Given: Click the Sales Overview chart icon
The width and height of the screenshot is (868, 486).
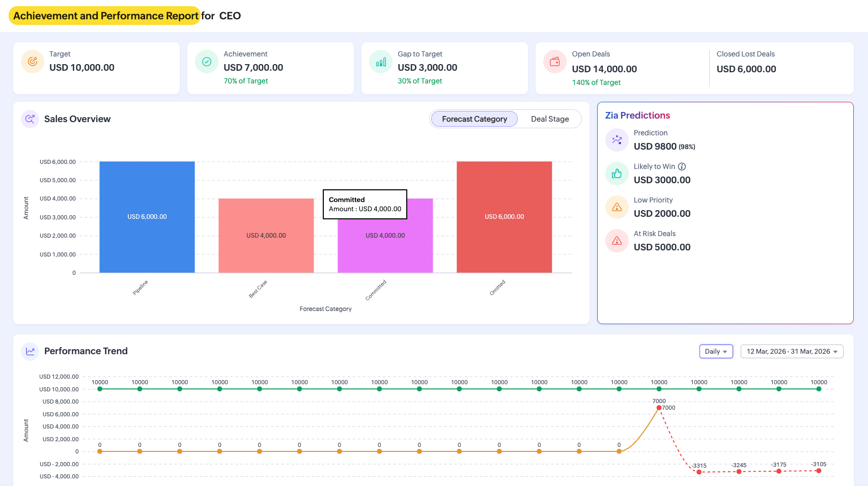Looking at the screenshot, I should coord(30,119).
